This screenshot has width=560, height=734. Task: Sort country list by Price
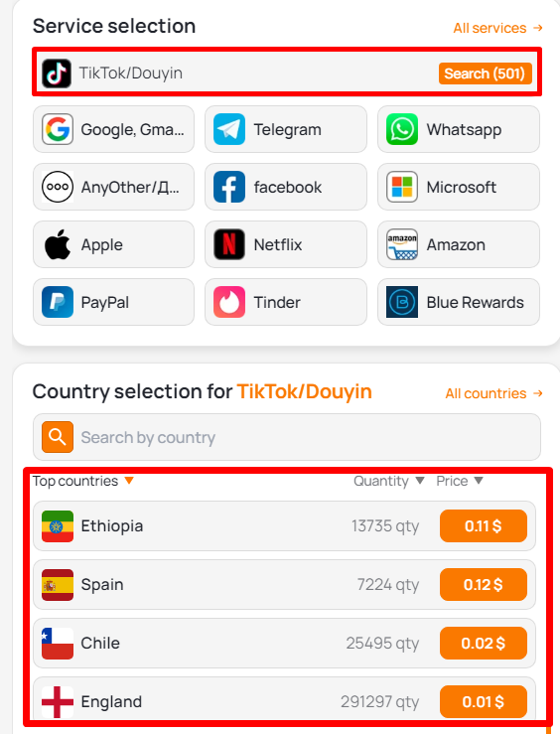(460, 481)
